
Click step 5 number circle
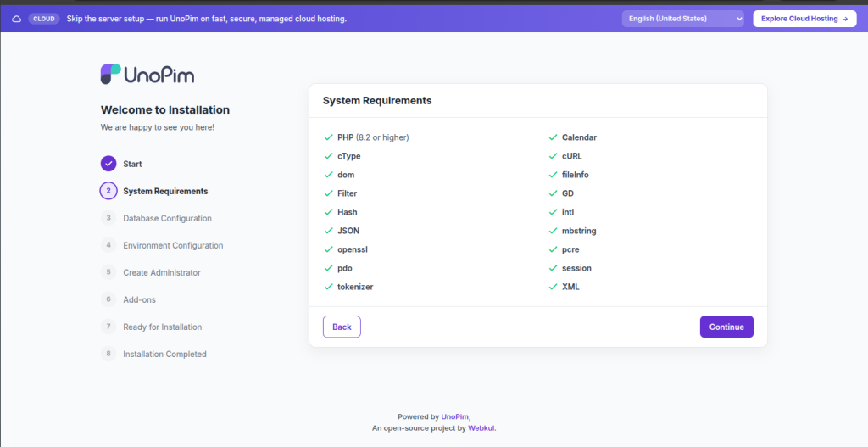[x=108, y=272]
